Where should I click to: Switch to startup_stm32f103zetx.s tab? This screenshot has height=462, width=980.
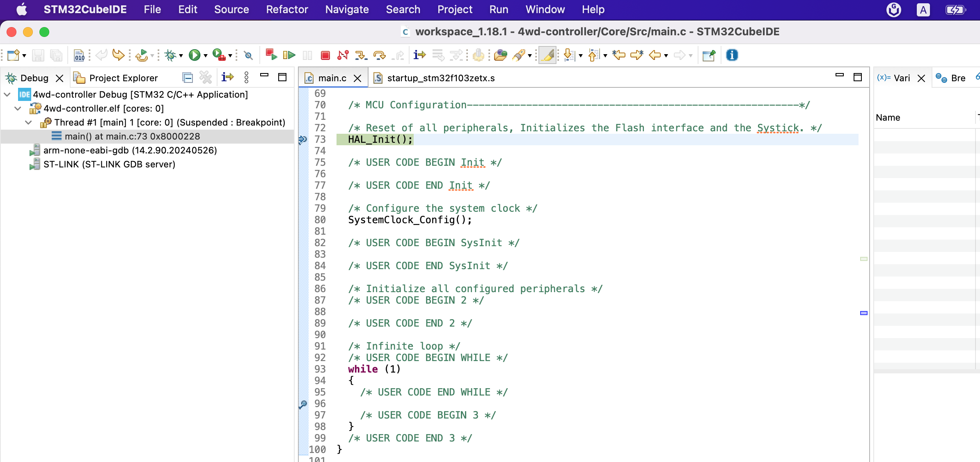click(440, 78)
